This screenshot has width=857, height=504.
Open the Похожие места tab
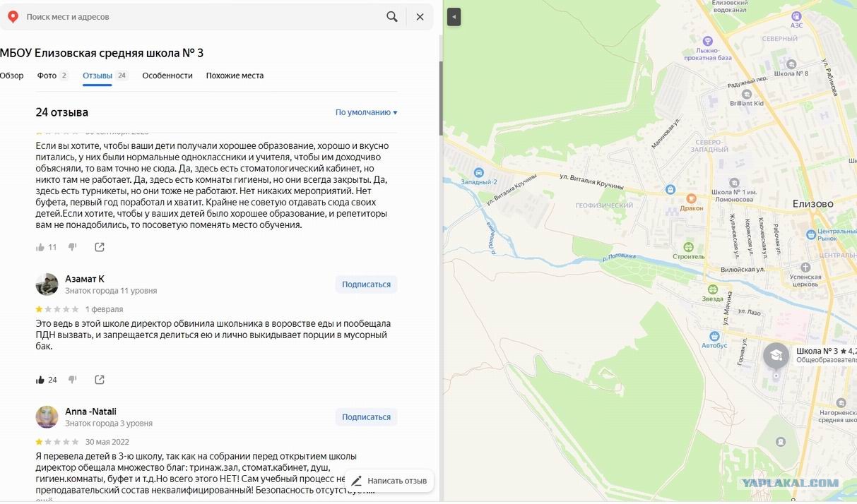235,76
